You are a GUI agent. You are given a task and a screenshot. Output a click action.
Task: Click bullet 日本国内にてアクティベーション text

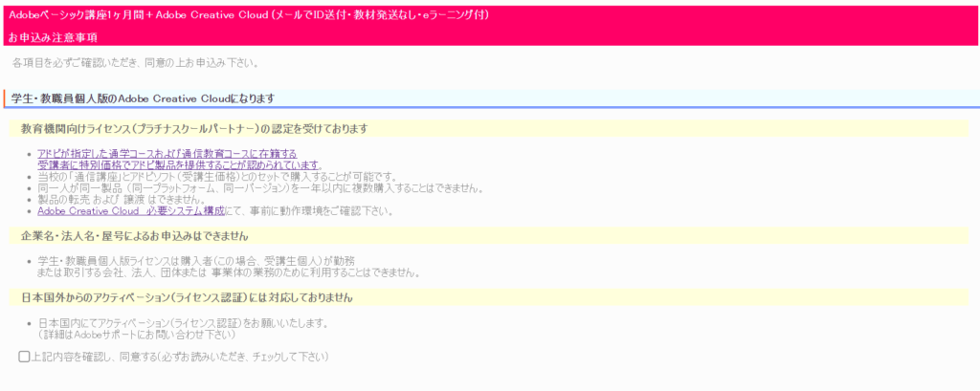pos(183,323)
